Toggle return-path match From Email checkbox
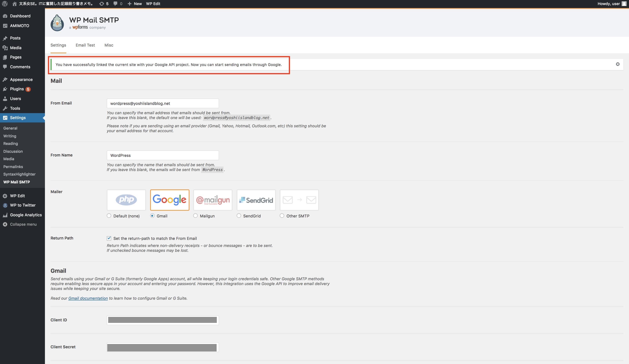The image size is (629, 364). pos(109,238)
